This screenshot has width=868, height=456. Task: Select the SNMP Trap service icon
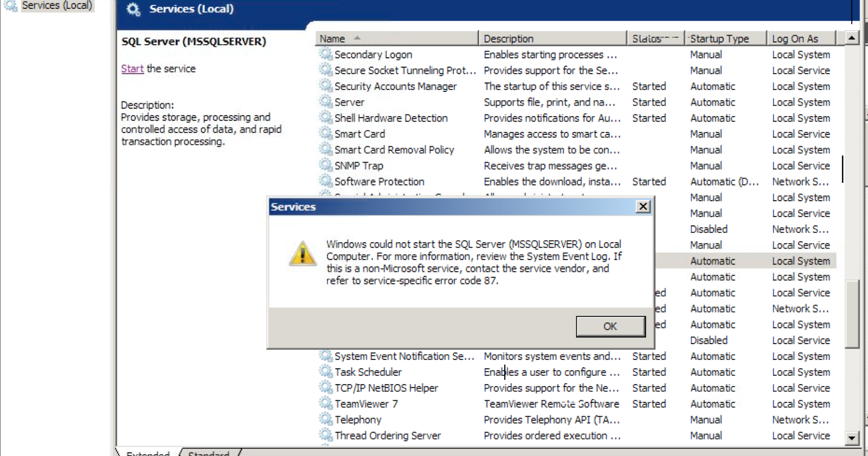[326, 165]
